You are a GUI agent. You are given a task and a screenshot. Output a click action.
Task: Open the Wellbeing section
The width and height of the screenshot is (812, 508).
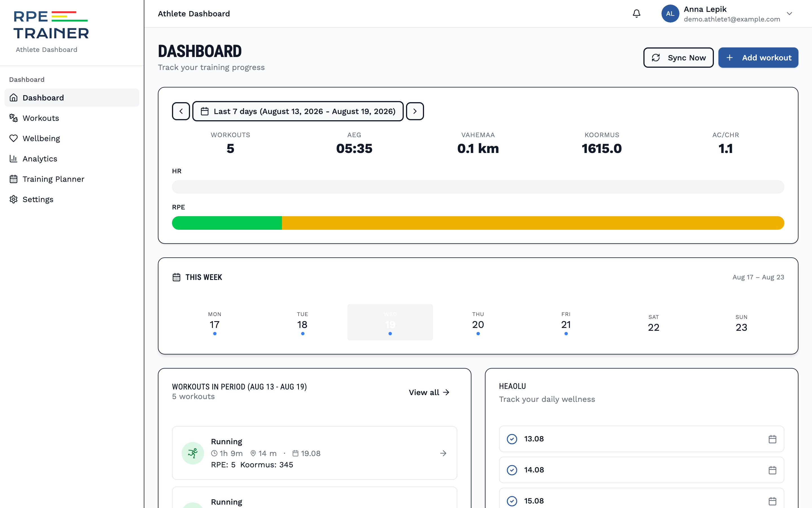pos(72,138)
